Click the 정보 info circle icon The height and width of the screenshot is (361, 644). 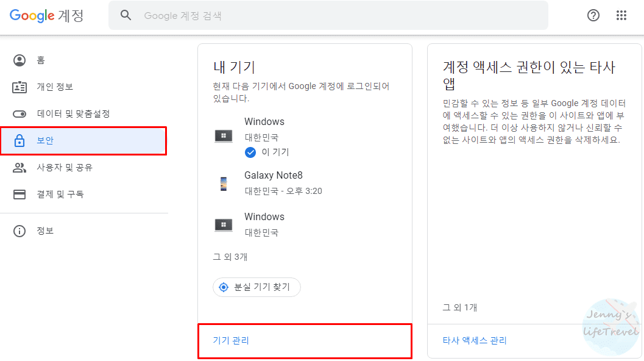coord(19,231)
